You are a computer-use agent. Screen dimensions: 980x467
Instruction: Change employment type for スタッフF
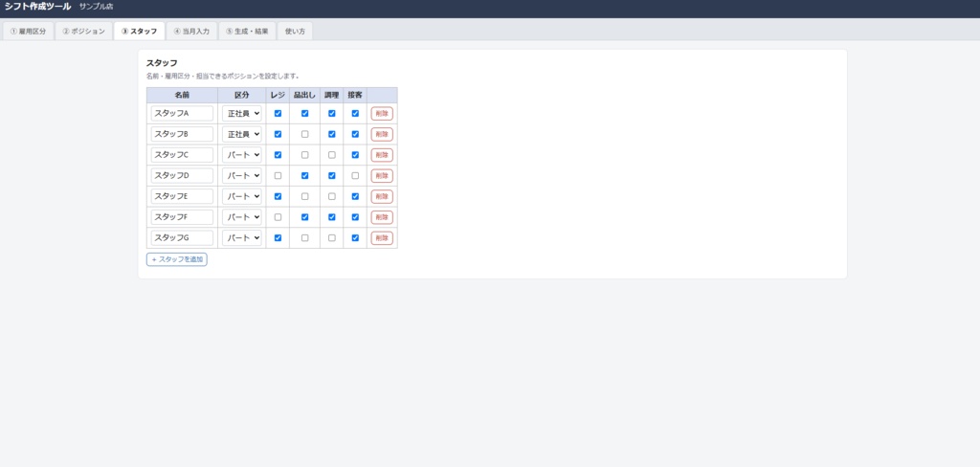[x=242, y=217]
